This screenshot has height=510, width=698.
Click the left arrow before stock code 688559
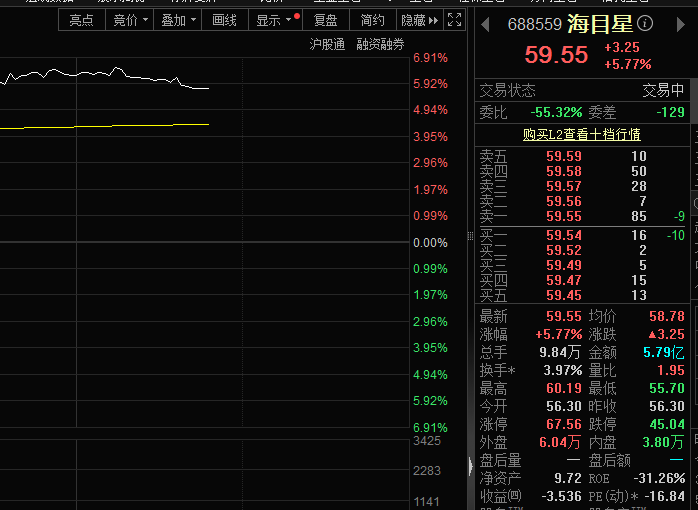click(x=486, y=23)
